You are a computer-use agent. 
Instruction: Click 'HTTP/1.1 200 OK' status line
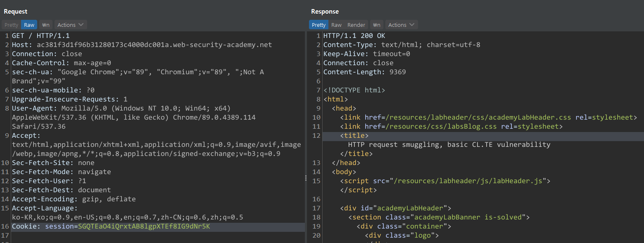(354, 35)
